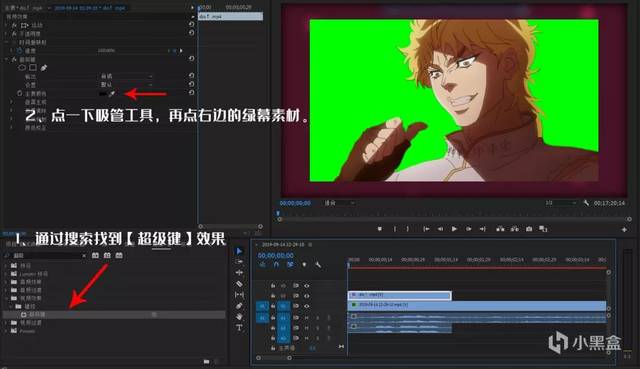
Task: Select the Type tool
Action: point(239,327)
